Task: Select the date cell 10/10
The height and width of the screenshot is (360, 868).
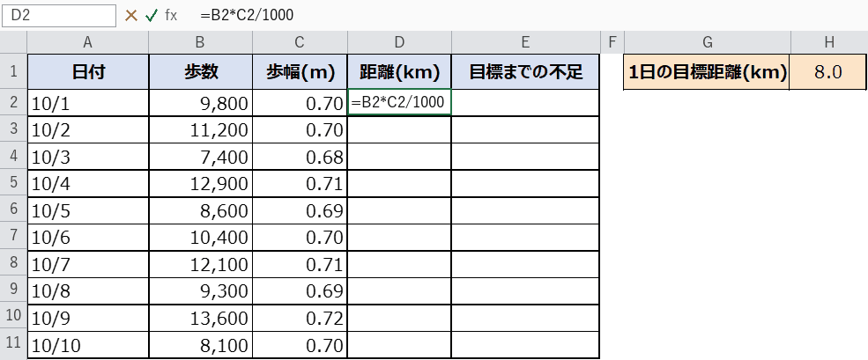Action: [88, 344]
